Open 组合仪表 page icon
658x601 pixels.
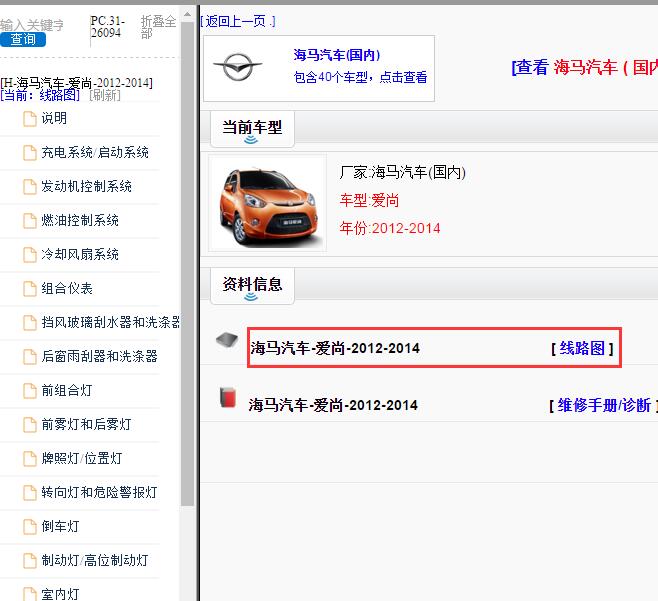tap(29, 289)
